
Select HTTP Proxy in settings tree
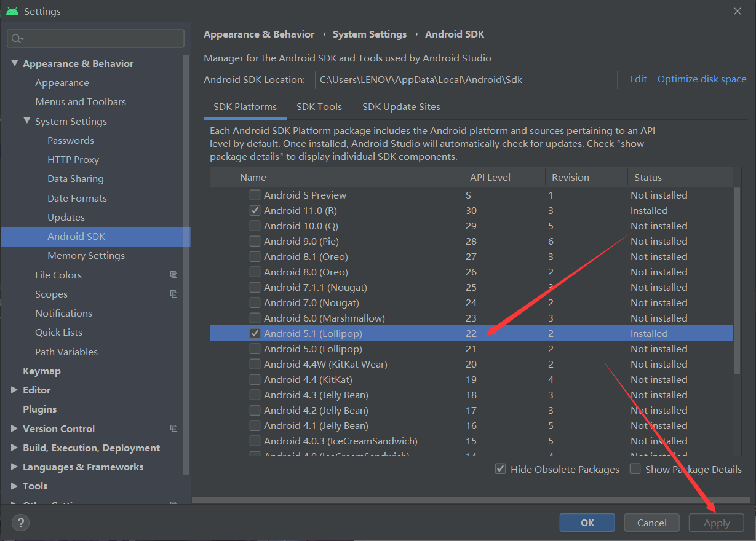click(x=73, y=160)
